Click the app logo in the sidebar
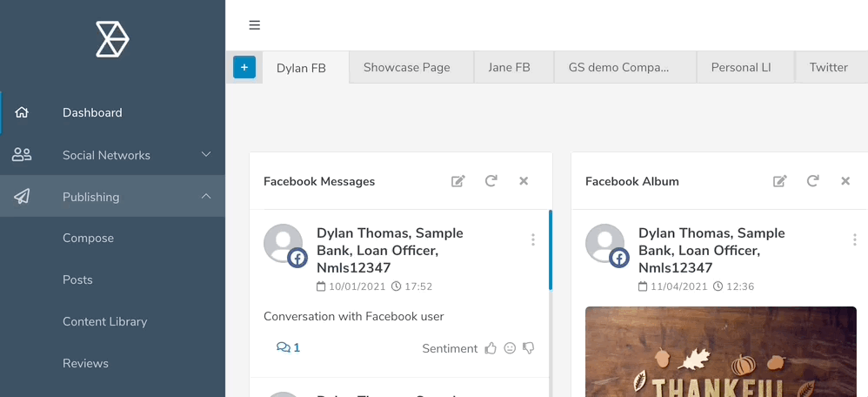This screenshot has height=397, width=868. 112,39
